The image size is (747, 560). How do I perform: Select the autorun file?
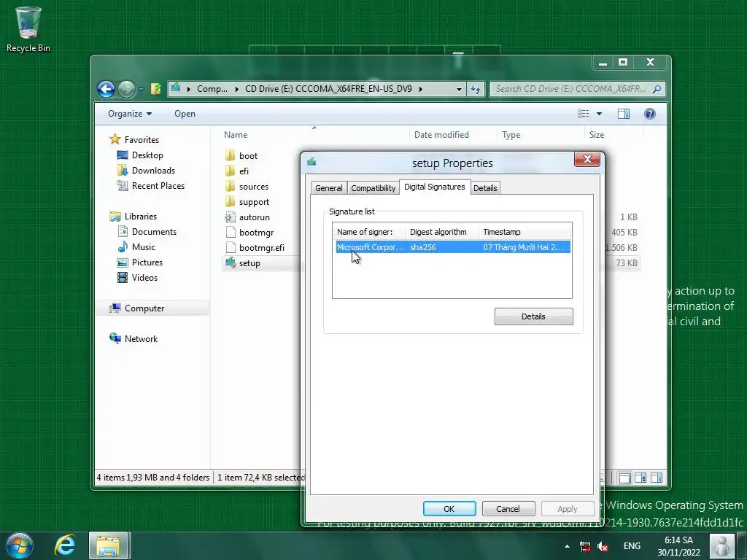(x=247, y=217)
